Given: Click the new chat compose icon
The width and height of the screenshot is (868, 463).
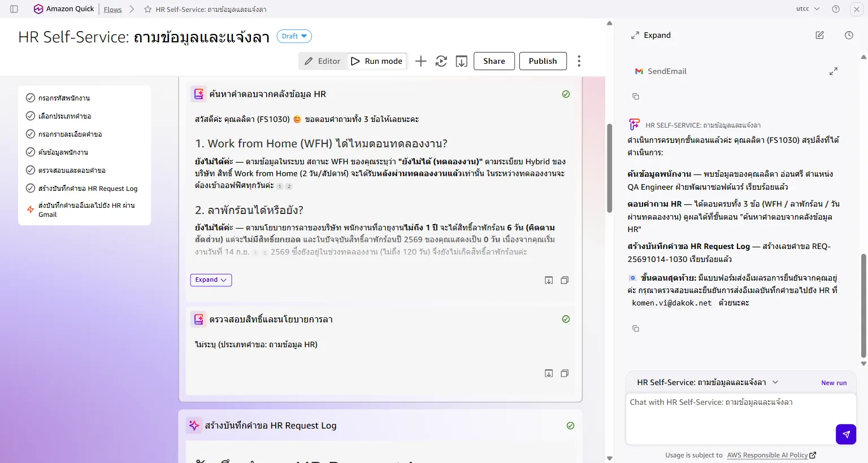Looking at the screenshot, I should point(819,35).
